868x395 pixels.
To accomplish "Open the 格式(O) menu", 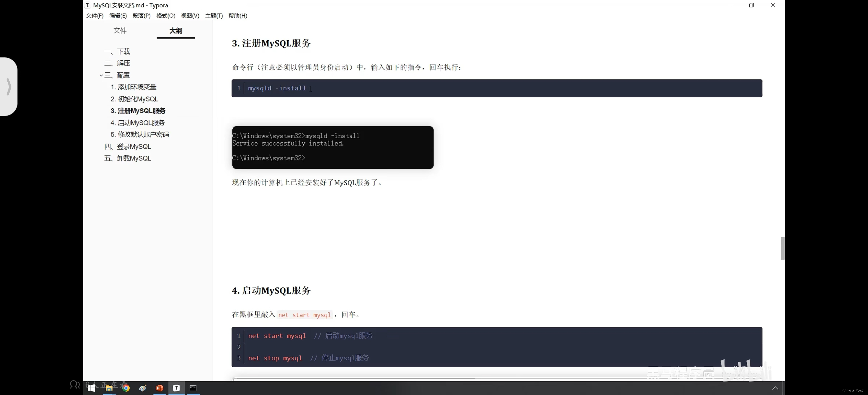I will [x=166, y=16].
